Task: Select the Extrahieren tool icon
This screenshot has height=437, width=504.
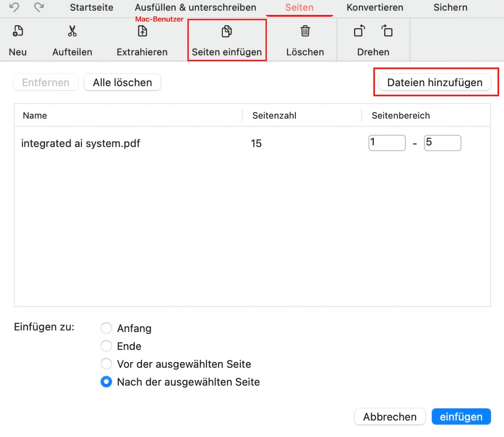Action: point(142,31)
